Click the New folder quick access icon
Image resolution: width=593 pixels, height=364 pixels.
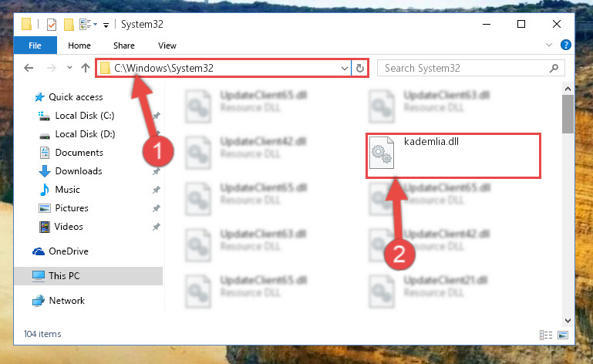pos(69,25)
